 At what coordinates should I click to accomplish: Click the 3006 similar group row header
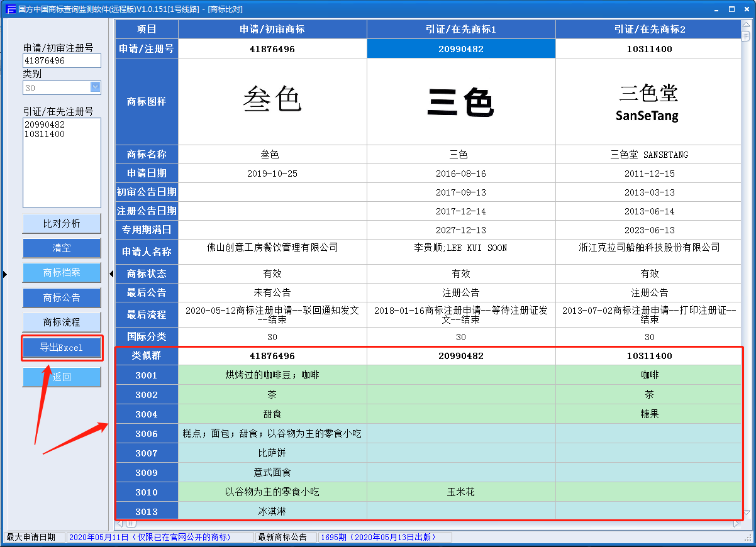click(147, 434)
